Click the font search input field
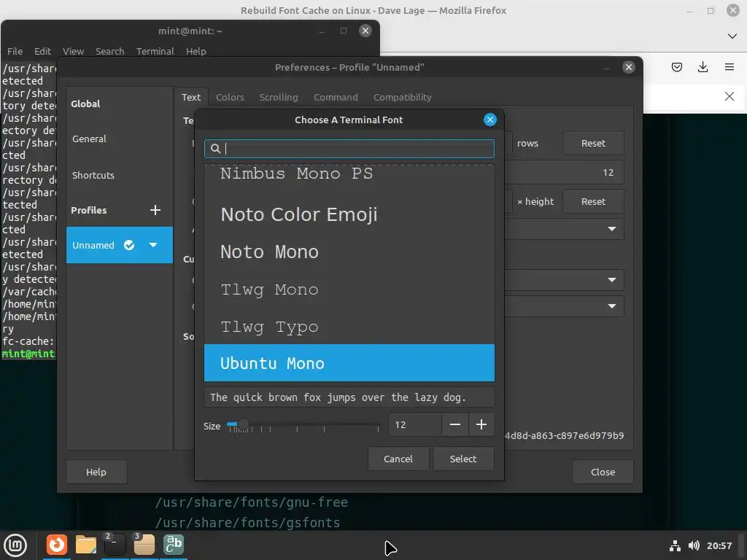This screenshot has width=747, height=560. [x=349, y=149]
